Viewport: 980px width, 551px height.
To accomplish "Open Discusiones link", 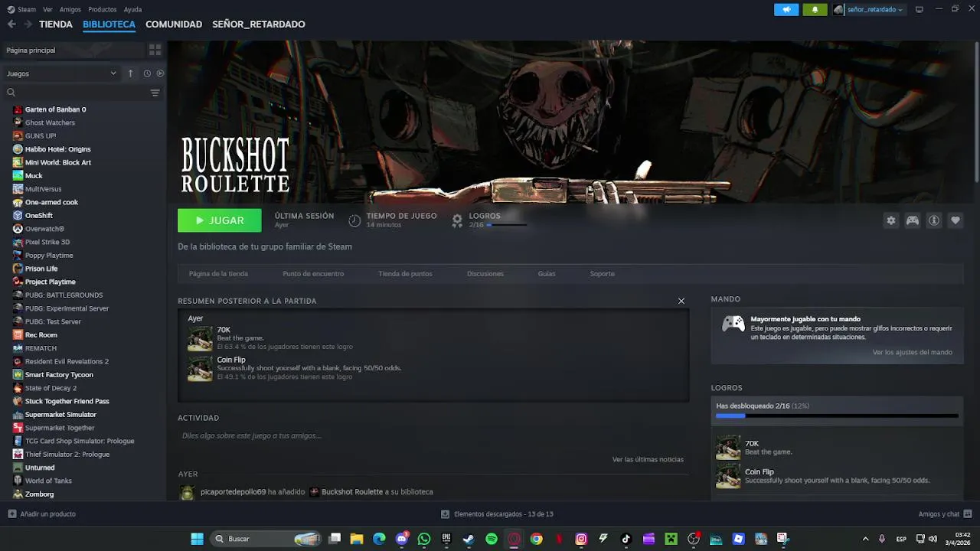I will coord(485,274).
